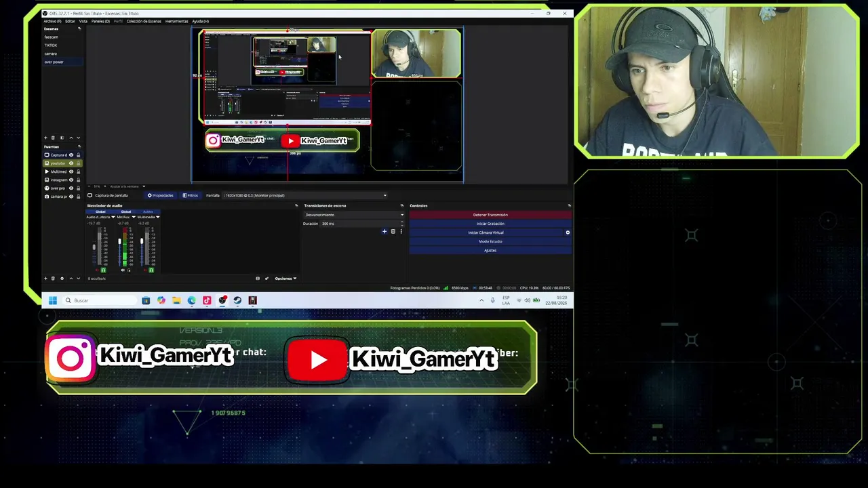The width and height of the screenshot is (868, 488).
Task: Hide the instagram source with its eye icon
Action: 71,180
